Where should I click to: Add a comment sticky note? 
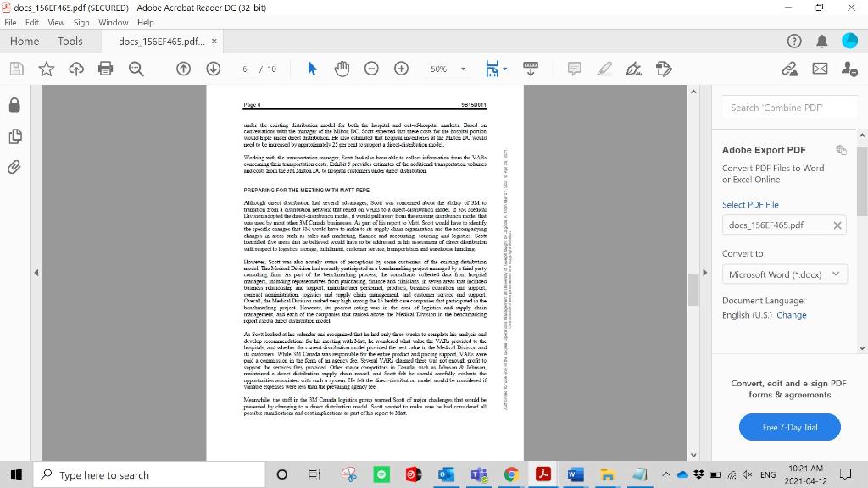(575, 69)
